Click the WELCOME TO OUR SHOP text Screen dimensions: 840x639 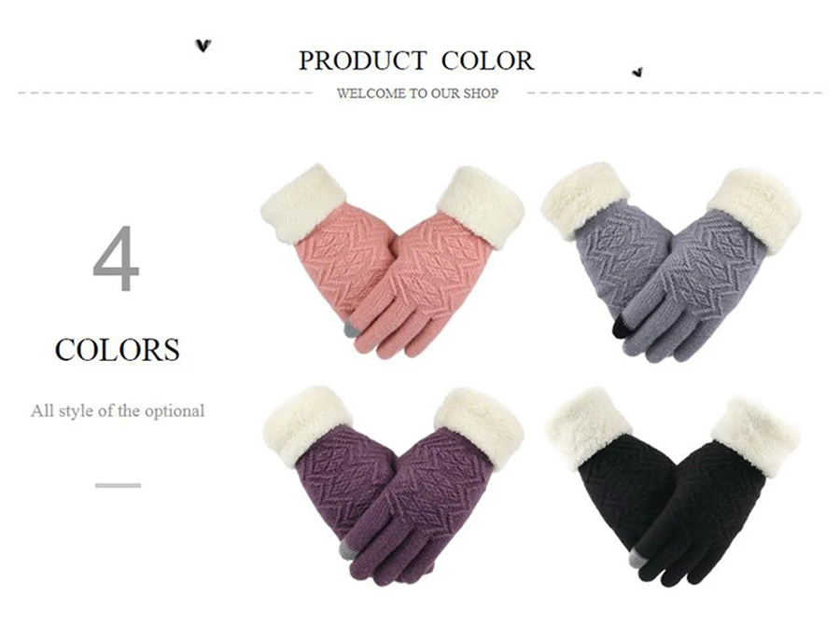tap(417, 93)
